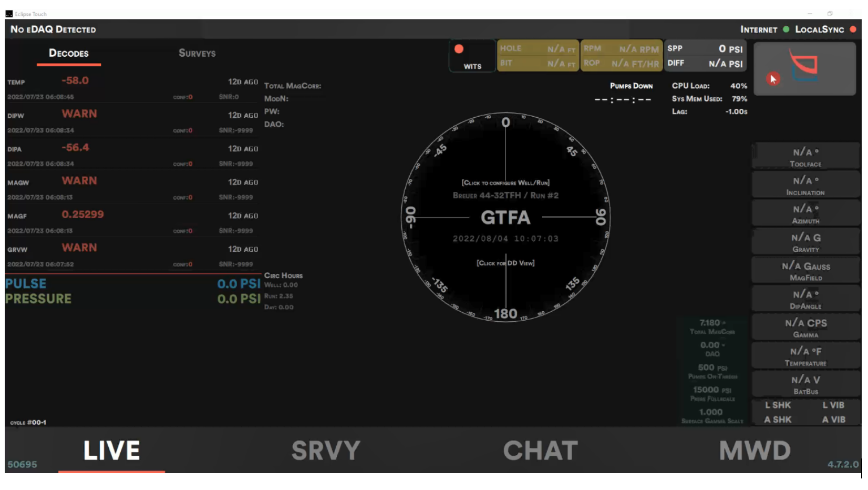This screenshot has height=490, width=868.
Task: Open the CHAT section
Action: pos(540,451)
